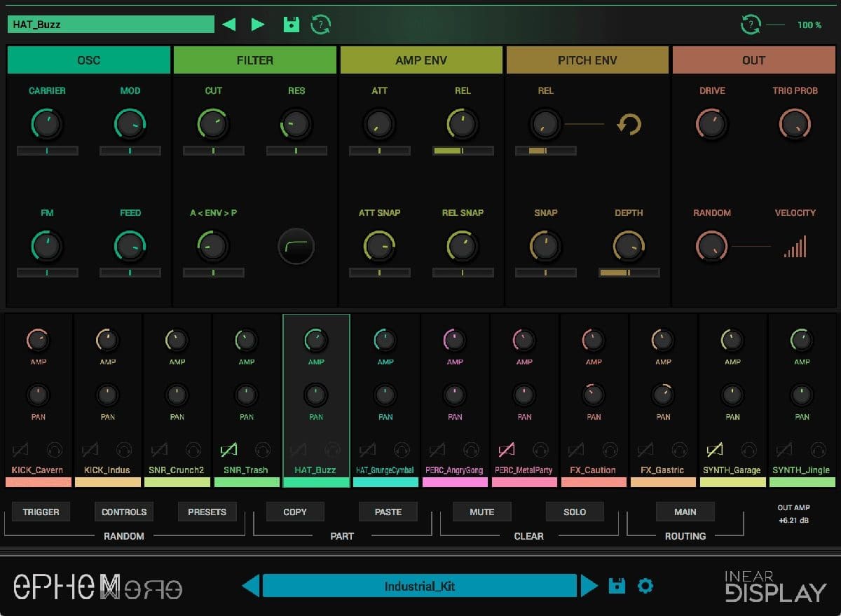Click the TRIG PROB knob
Viewport: 841px width, 616px height.
tap(795, 125)
